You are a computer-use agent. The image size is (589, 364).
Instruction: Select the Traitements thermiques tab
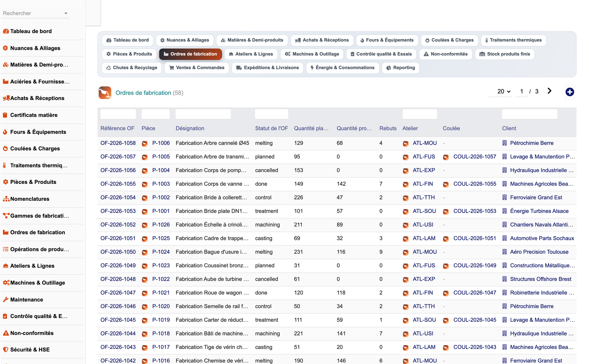pyautogui.click(x=513, y=40)
